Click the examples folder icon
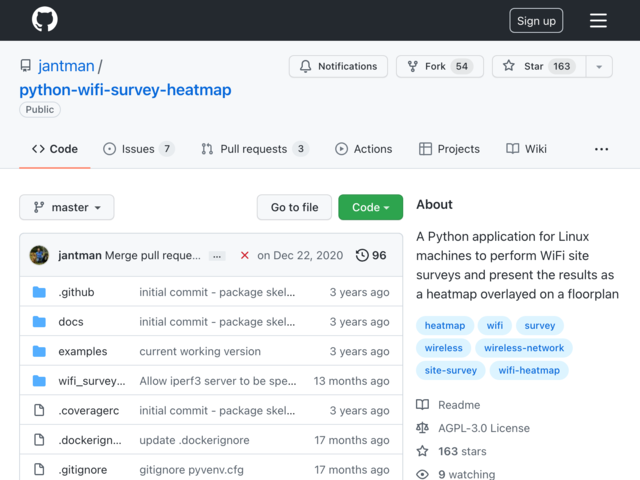The width and height of the screenshot is (640, 480). [x=39, y=351]
